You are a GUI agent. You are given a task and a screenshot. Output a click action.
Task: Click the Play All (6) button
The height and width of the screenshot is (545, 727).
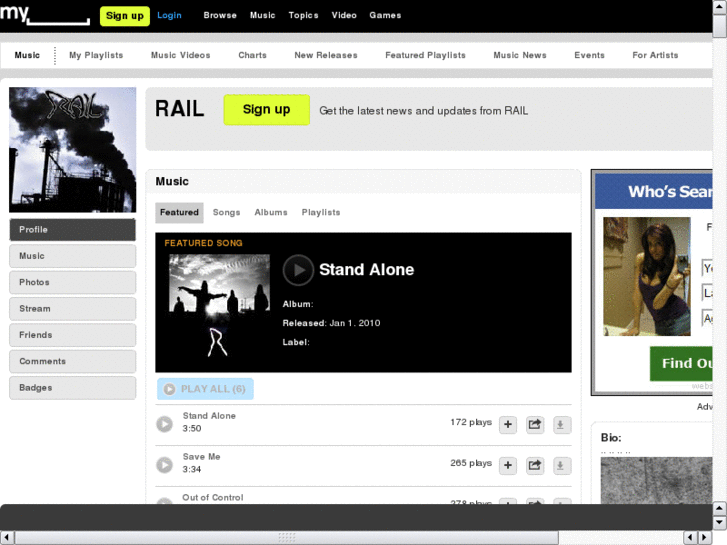click(205, 389)
